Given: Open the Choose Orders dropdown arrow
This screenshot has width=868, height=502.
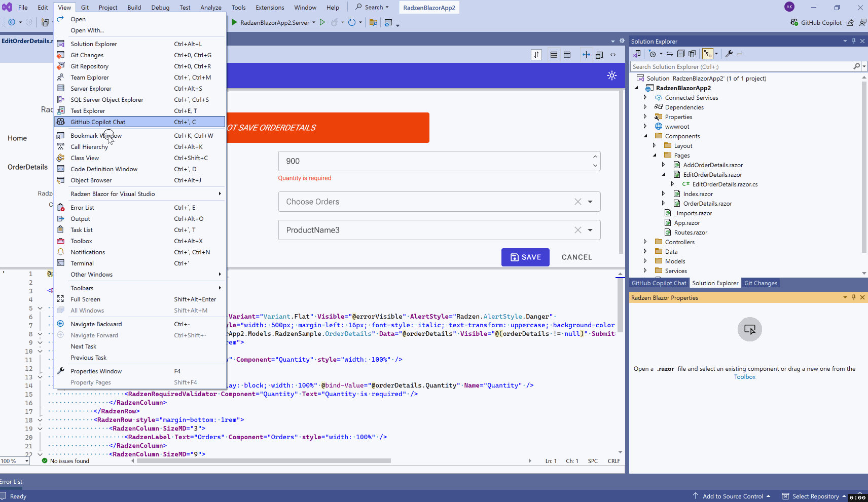Looking at the screenshot, I should (x=590, y=202).
